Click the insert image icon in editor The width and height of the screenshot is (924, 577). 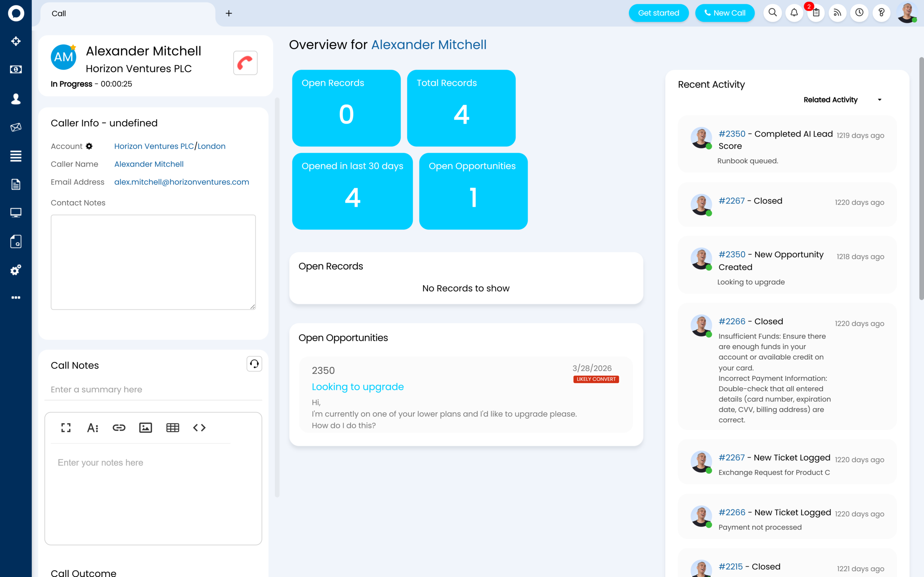[145, 427]
